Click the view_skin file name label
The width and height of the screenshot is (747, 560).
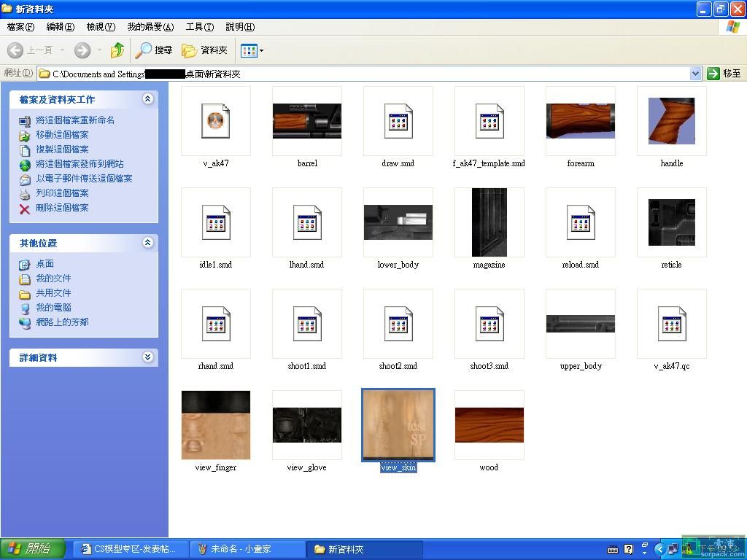pos(398,467)
